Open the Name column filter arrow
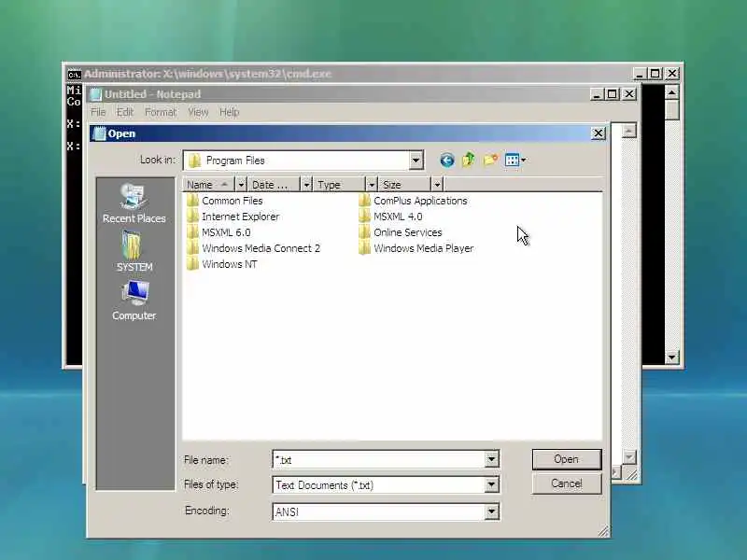The width and height of the screenshot is (747, 560). click(x=241, y=184)
